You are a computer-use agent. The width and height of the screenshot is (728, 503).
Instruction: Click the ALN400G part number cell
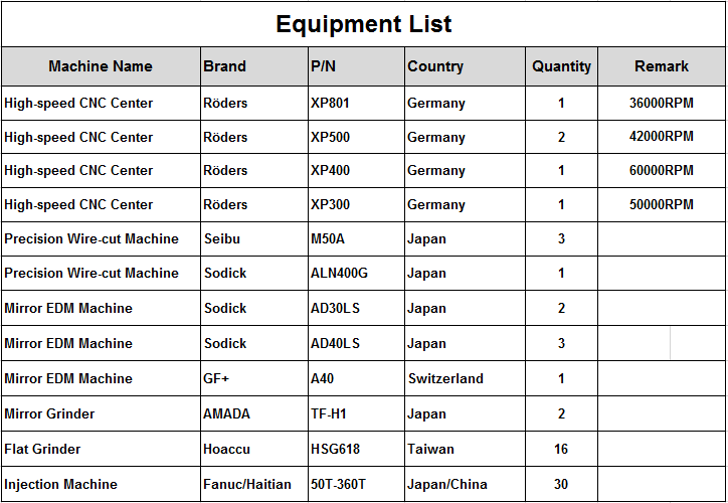coord(339,273)
